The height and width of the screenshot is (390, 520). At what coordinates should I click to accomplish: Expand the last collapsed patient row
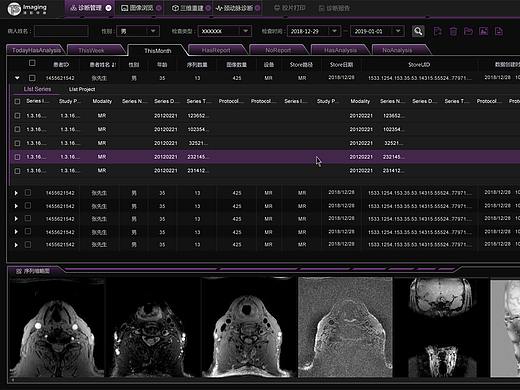(16, 245)
